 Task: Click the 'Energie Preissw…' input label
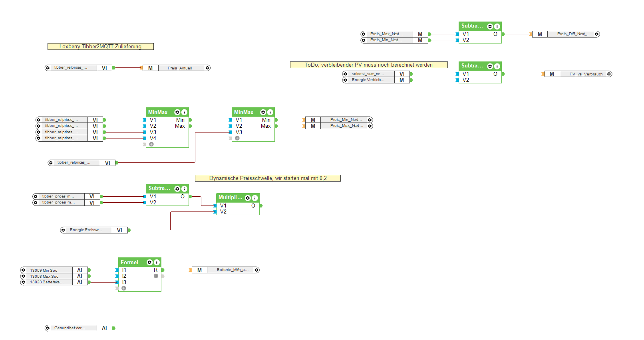click(x=86, y=230)
